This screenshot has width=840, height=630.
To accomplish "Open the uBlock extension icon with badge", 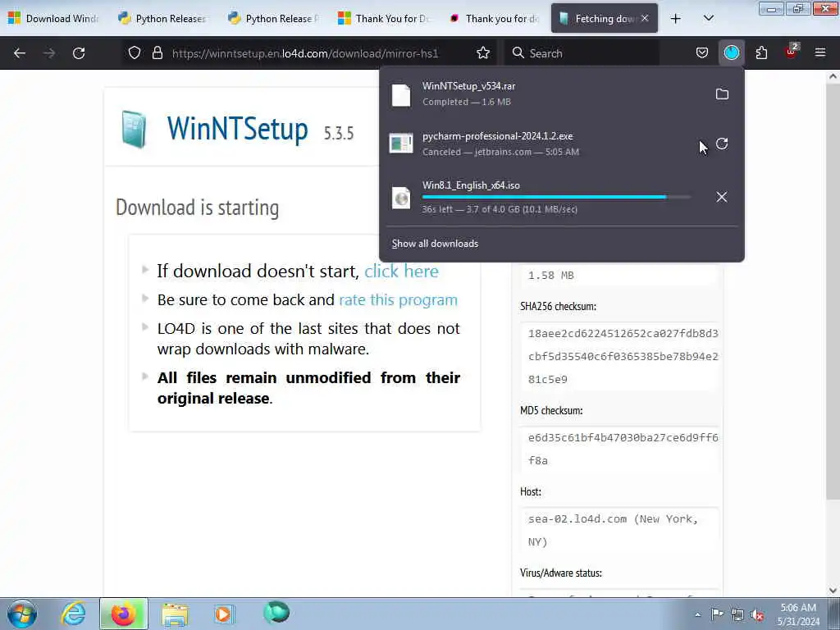I will (x=792, y=52).
